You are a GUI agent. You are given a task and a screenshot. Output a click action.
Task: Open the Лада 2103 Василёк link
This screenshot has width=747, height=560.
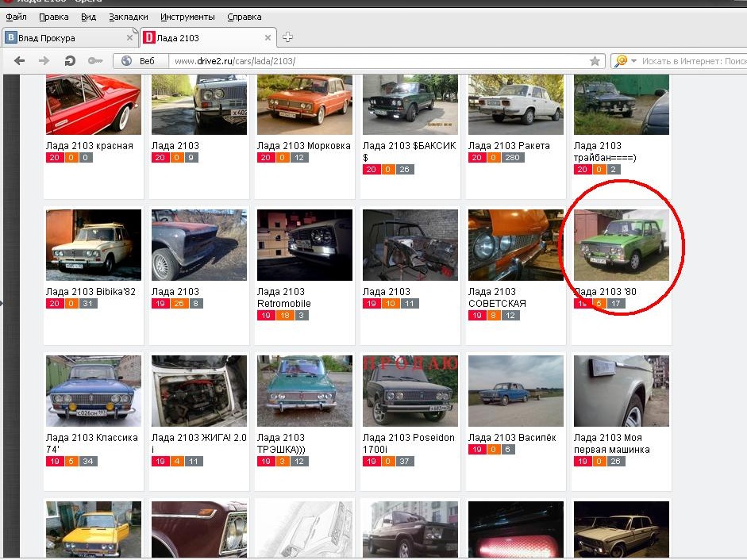[512, 438]
